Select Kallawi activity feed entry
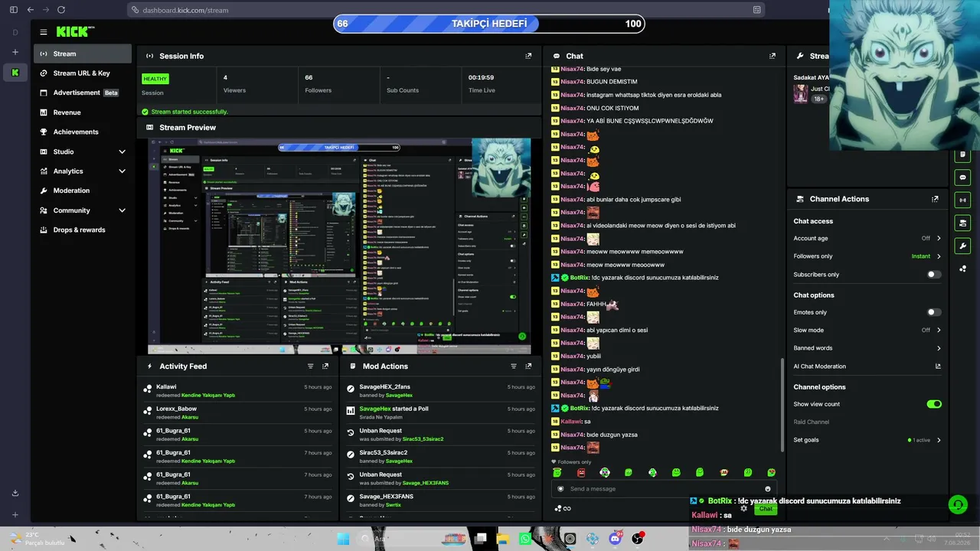This screenshot has width=980, height=551. point(238,390)
